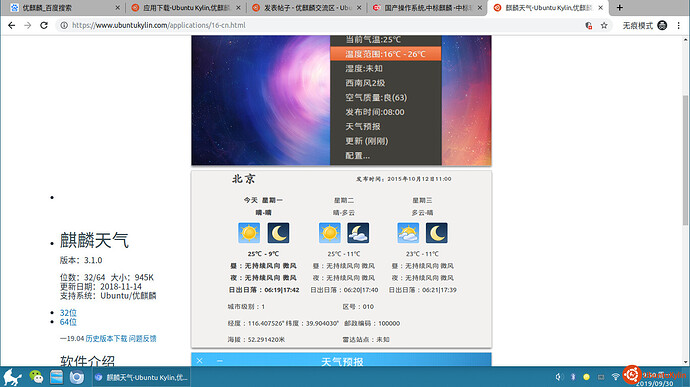Click the wallpaper screenshot image
The height and width of the screenshot is (387, 690).
tap(341, 100)
